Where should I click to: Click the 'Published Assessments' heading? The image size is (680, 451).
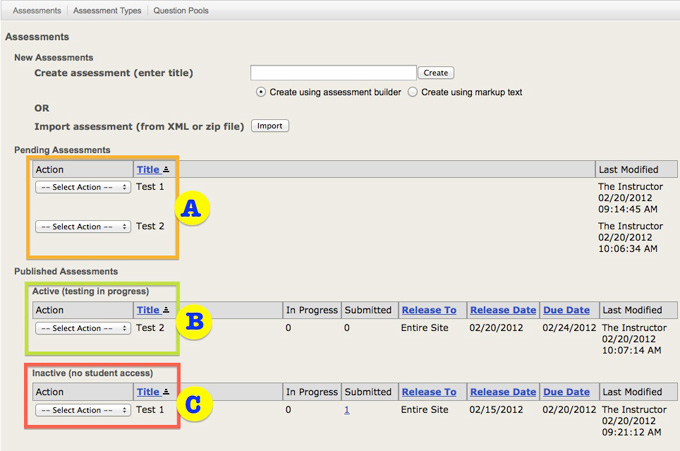(x=66, y=271)
